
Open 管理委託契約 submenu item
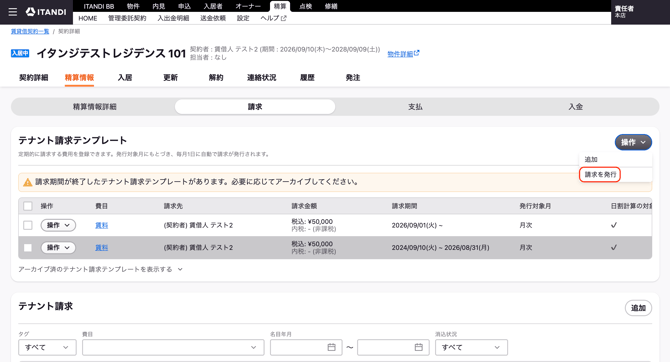coord(127,18)
